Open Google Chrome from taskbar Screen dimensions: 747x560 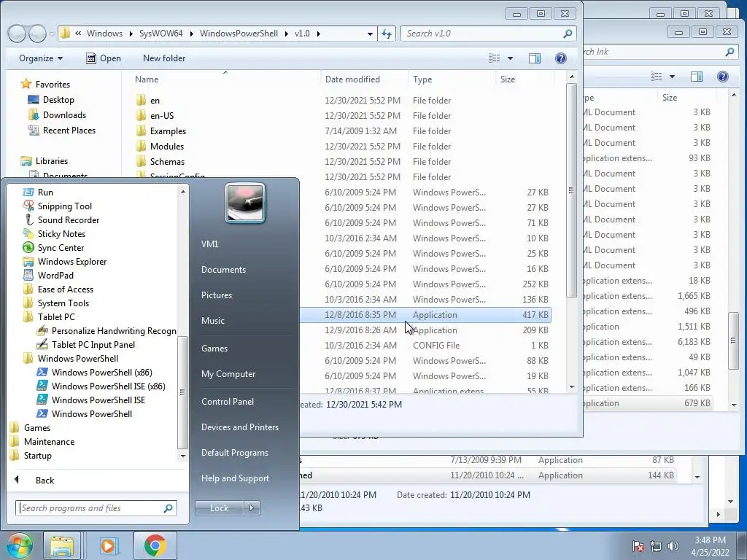pyautogui.click(x=155, y=545)
